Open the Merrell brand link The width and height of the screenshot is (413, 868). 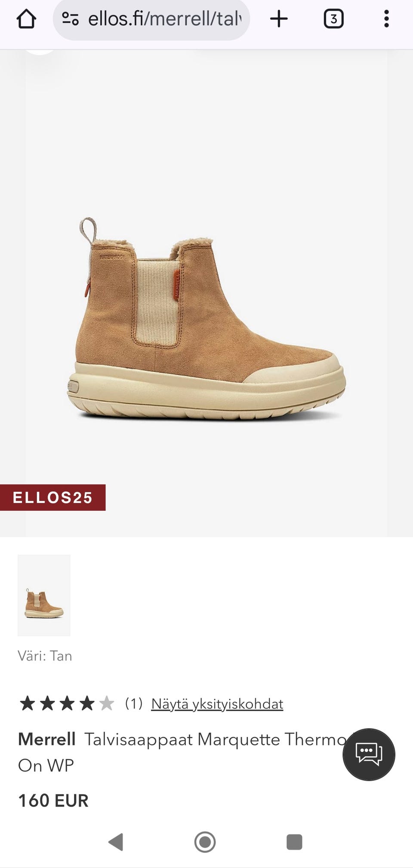click(x=47, y=739)
